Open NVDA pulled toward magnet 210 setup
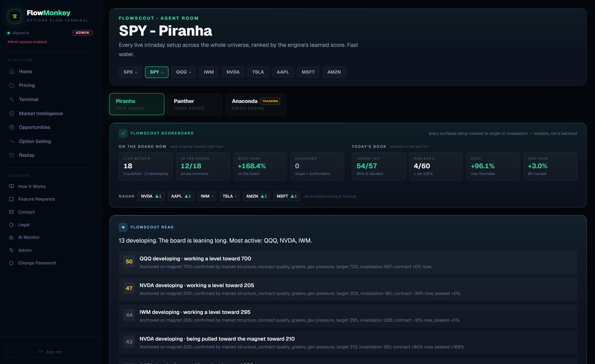Viewport: 595px width, 364px height. 348,343
